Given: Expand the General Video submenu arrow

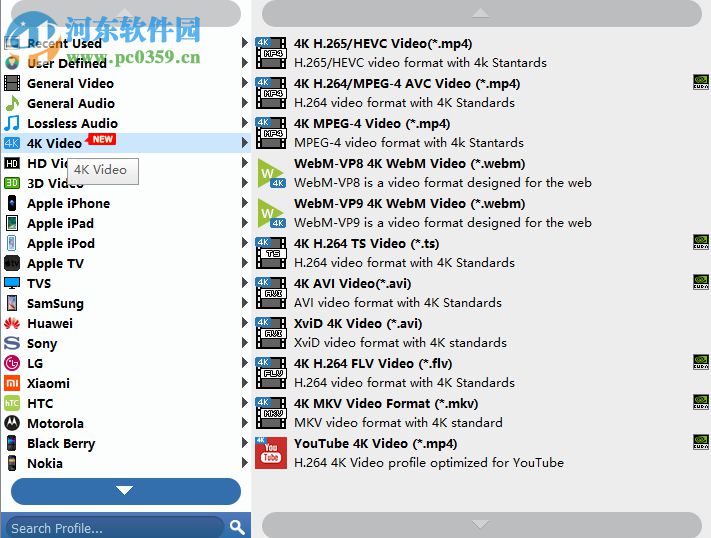Looking at the screenshot, I should pos(244,83).
